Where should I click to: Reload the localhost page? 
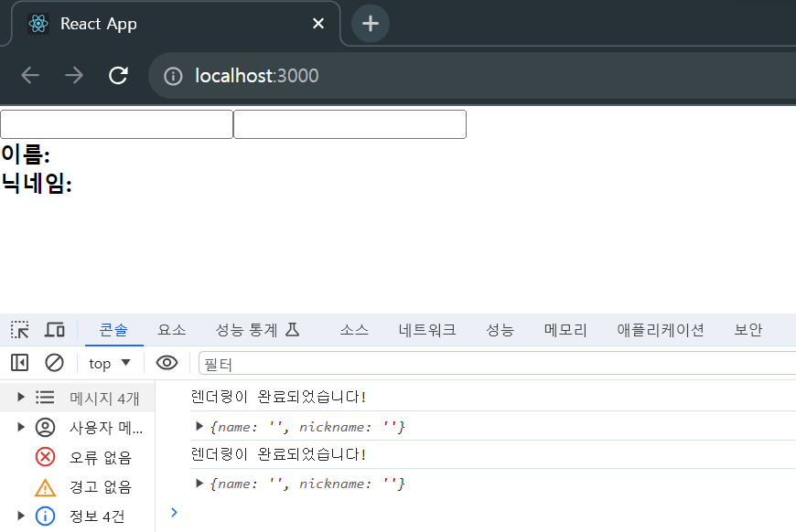[118, 76]
